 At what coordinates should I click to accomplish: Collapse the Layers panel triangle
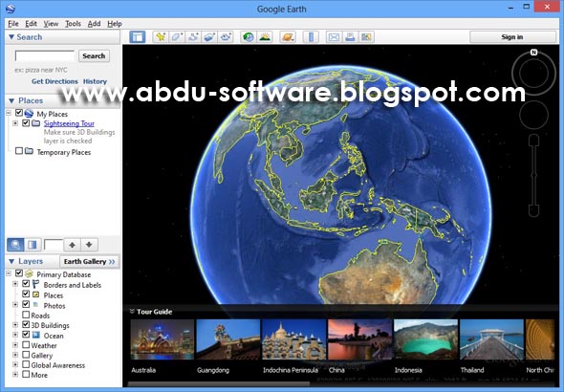(11, 261)
